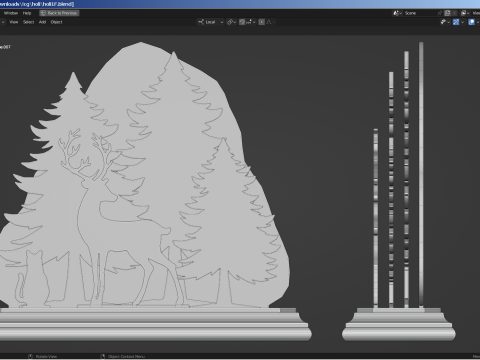Toggle the snapping magnet icon
The image size is (480, 360).
242,22
